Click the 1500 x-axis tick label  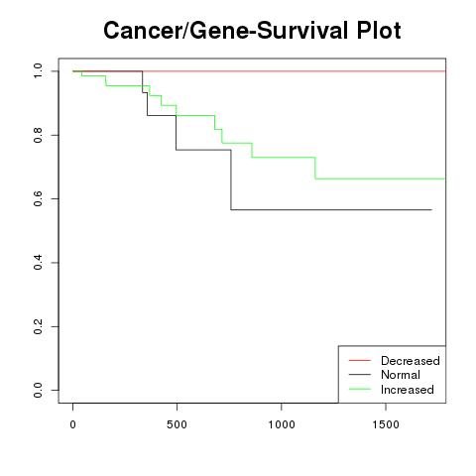pyautogui.click(x=386, y=424)
